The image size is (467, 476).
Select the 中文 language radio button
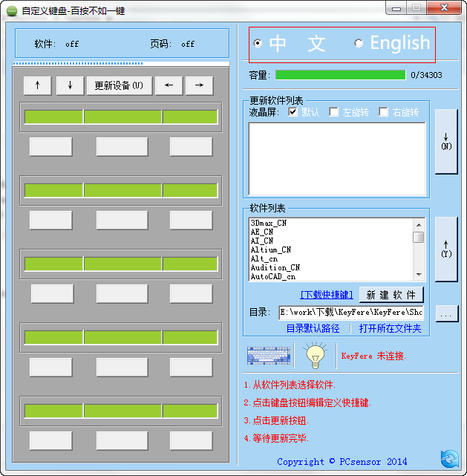click(x=258, y=43)
